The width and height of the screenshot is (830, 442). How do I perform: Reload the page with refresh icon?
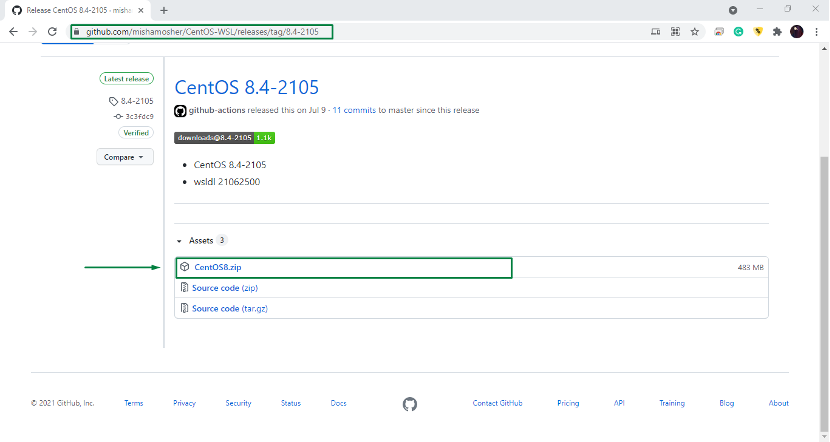(52, 32)
